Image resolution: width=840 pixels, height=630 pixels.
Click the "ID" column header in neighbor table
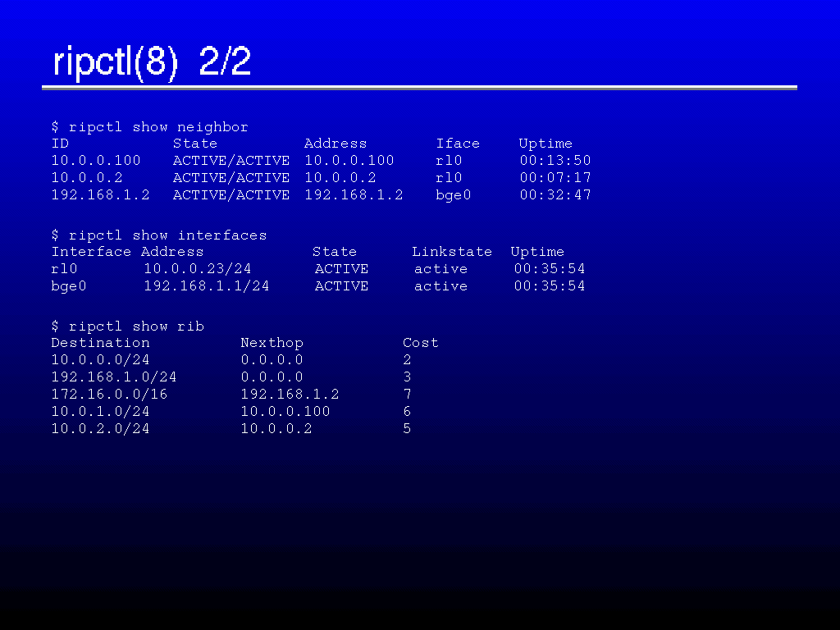[60, 144]
